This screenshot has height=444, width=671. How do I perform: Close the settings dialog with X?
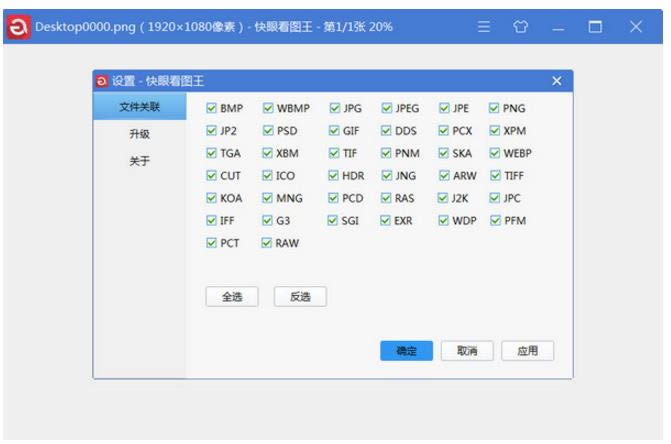coord(557,81)
